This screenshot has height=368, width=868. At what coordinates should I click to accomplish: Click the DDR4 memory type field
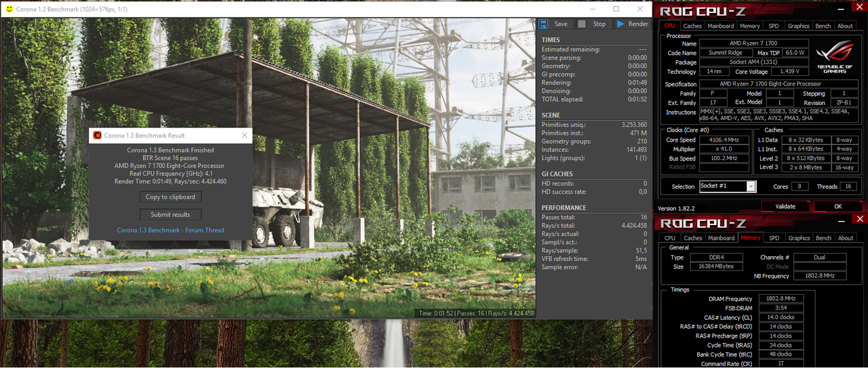tap(716, 258)
